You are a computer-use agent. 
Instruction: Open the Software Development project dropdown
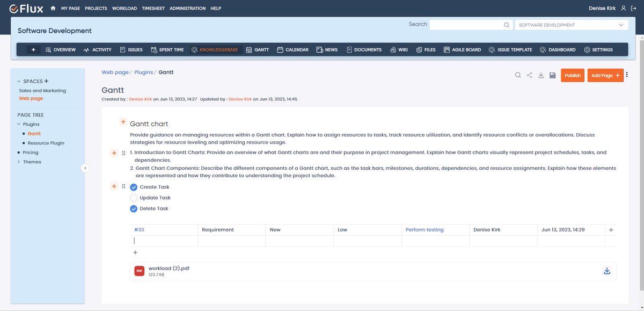coord(572,25)
